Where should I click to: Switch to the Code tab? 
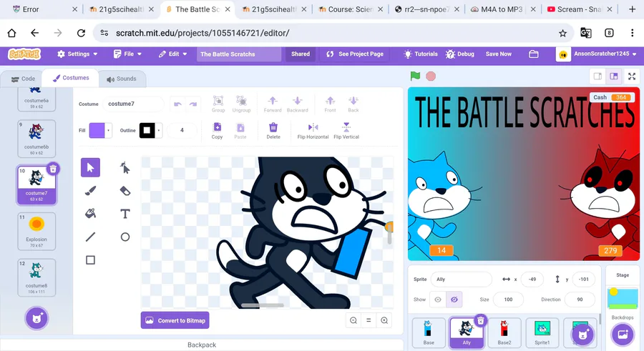coord(24,79)
